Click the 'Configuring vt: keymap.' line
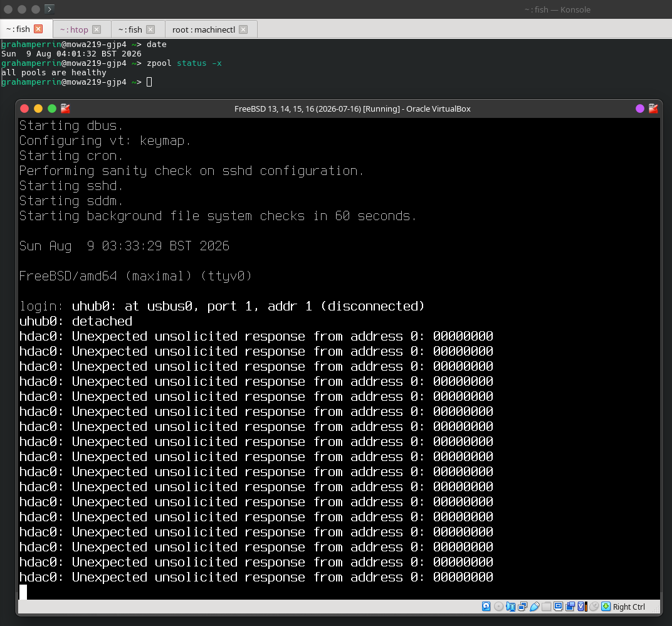The width and height of the screenshot is (672, 626). coord(105,141)
